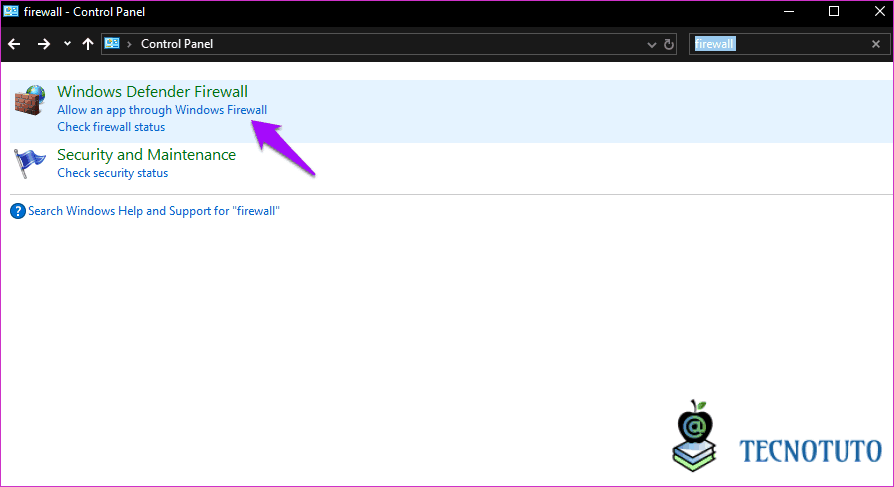Open the Windows Defender Firewall heading

pyautogui.click(x=152, y=92)
